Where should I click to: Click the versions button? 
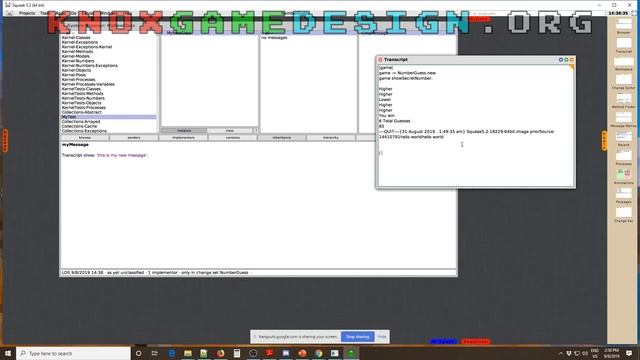point(233,138)
